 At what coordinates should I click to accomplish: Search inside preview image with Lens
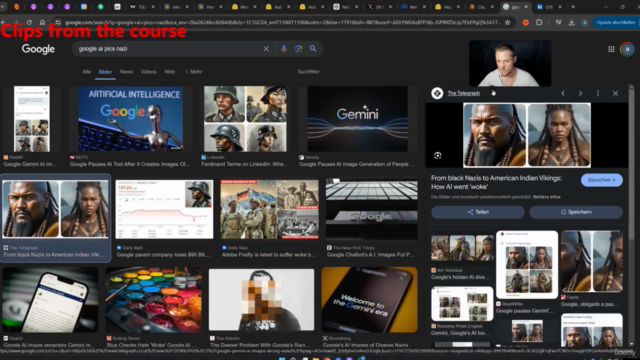438,156
